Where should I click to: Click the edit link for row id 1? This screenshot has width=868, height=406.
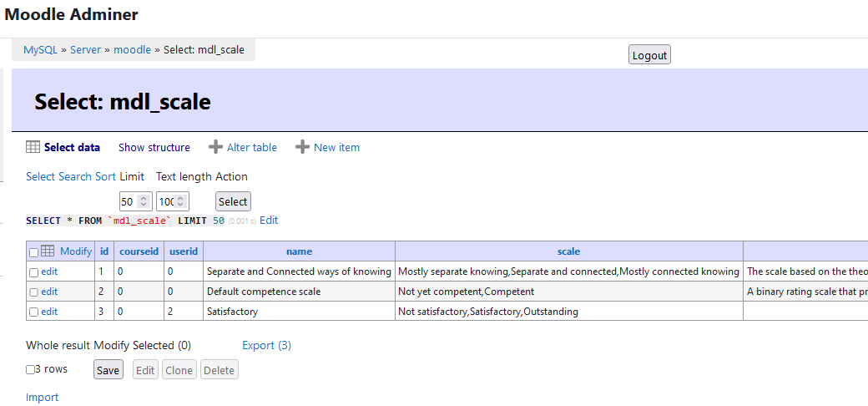click(49, 272)
